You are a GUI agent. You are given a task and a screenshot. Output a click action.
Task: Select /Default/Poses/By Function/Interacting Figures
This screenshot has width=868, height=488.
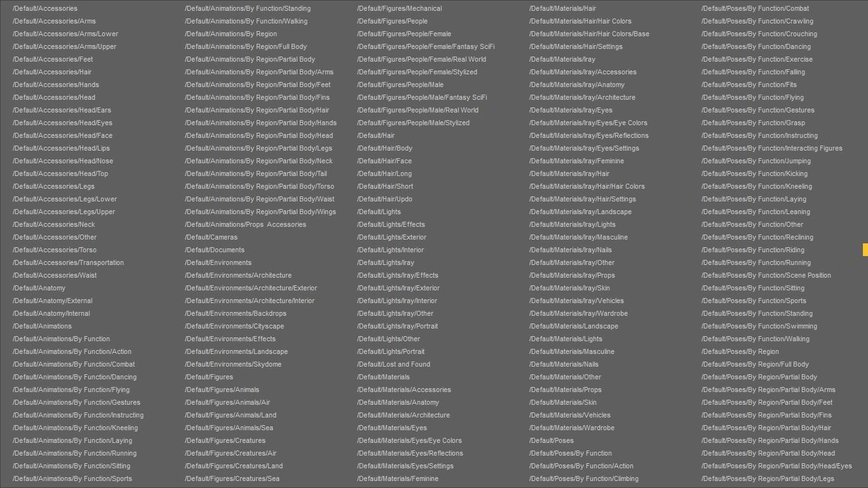[772, 148]
